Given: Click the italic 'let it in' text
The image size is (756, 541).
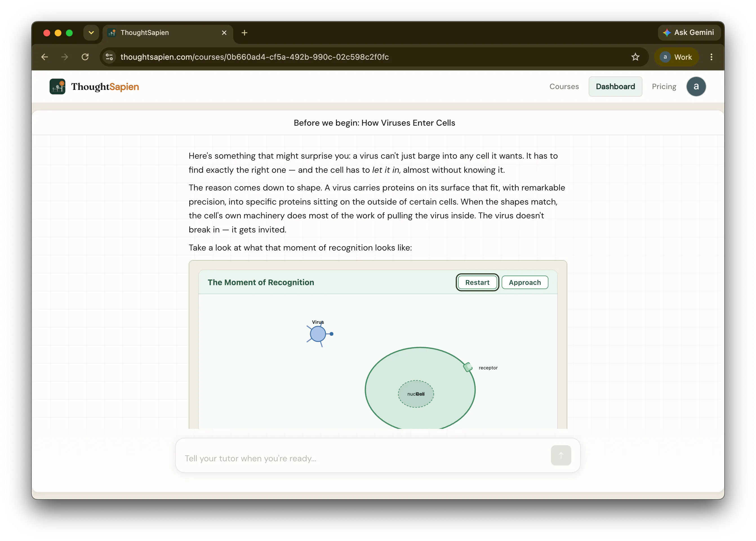Looking at the screenshot, I should pyautogui.click(x=385, y=170).
